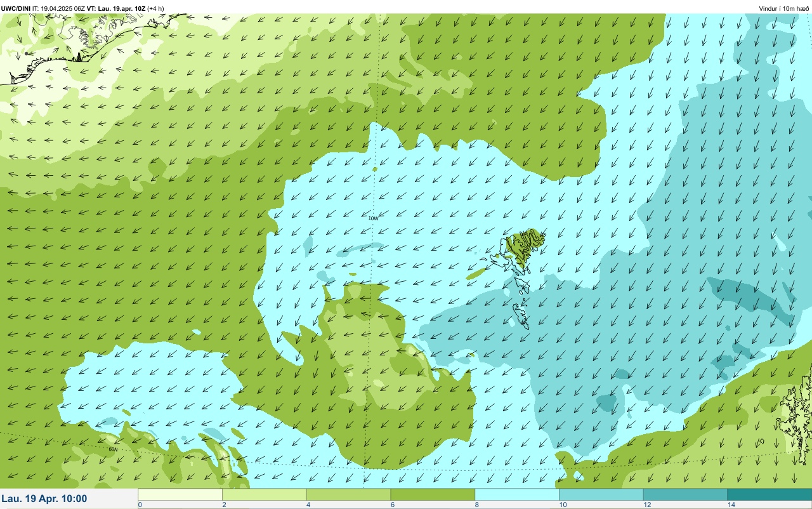Image resolution: width=812 pixels, height=509 pixels.
Task: Click the medium green 4–6 legend swatch
Action: tap(348, 494)
